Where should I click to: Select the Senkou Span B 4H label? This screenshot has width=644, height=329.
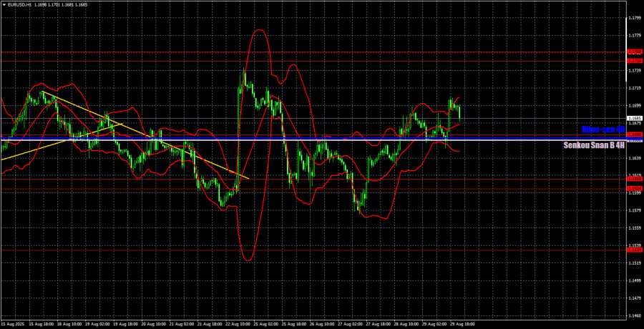point(595,145)
